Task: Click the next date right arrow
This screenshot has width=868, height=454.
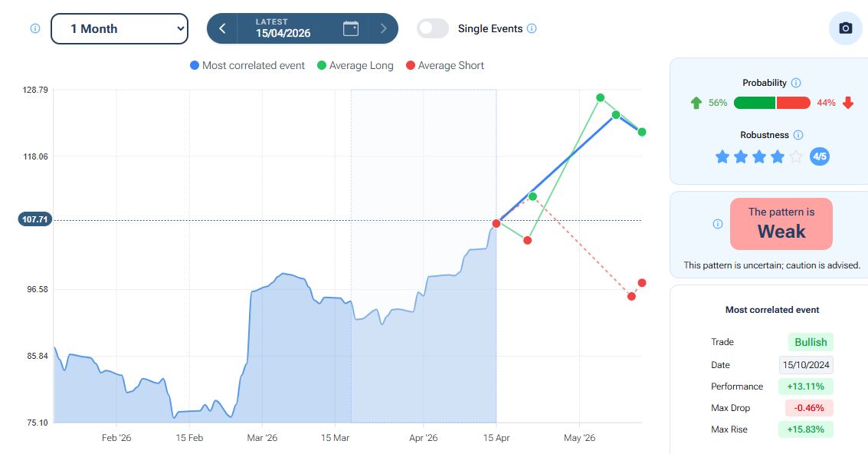Action: [384, 28]
